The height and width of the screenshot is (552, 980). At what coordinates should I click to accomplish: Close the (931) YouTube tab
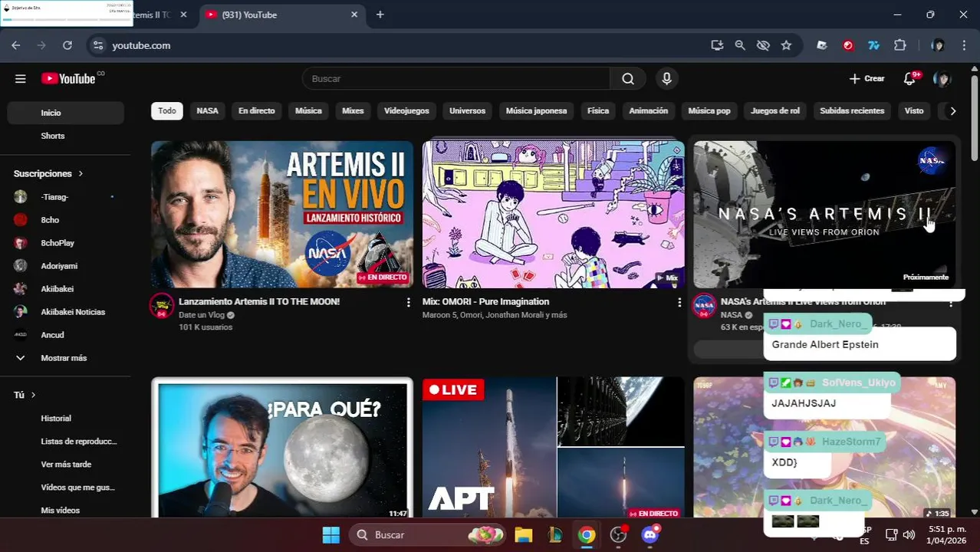354,15
